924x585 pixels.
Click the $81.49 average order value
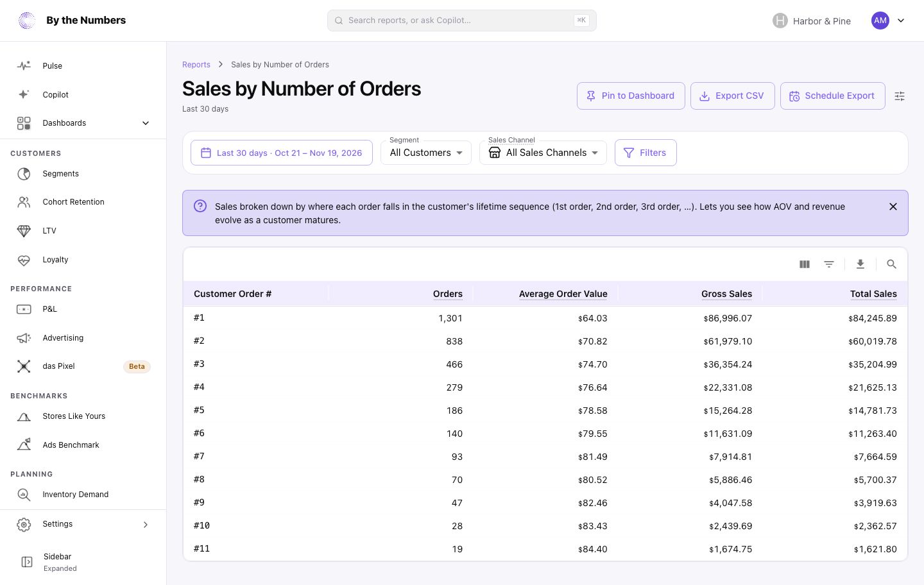(x=593, y=457)
